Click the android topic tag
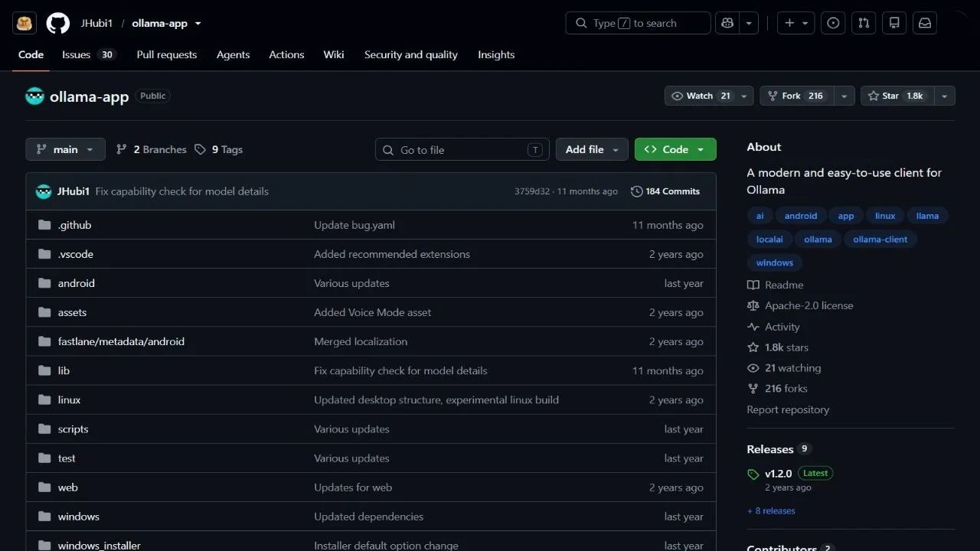The width and height of the screenshot is (980, 551). 801,216
